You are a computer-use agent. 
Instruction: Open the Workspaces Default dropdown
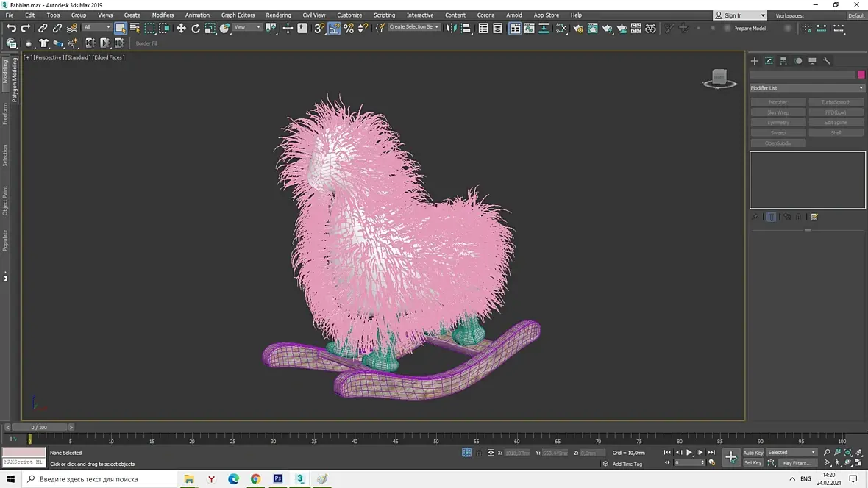click(856, 15)
